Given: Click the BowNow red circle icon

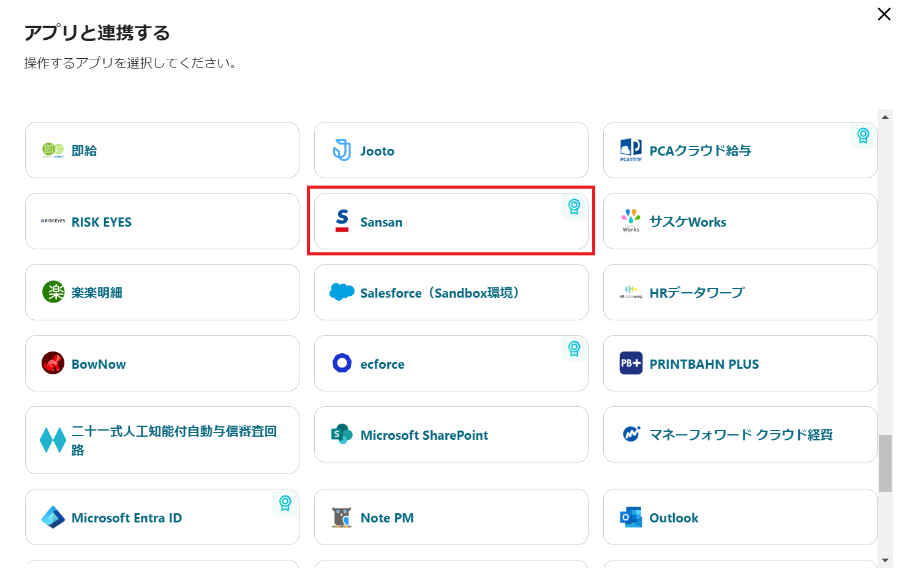Looking at the screenshot, I should coord(53,363).
